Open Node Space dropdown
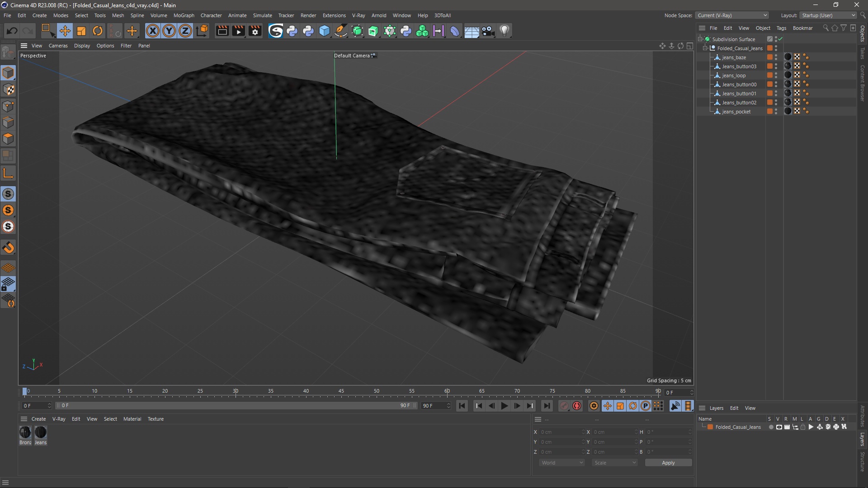This screenshot has width=868, height=488. point(732,15)
